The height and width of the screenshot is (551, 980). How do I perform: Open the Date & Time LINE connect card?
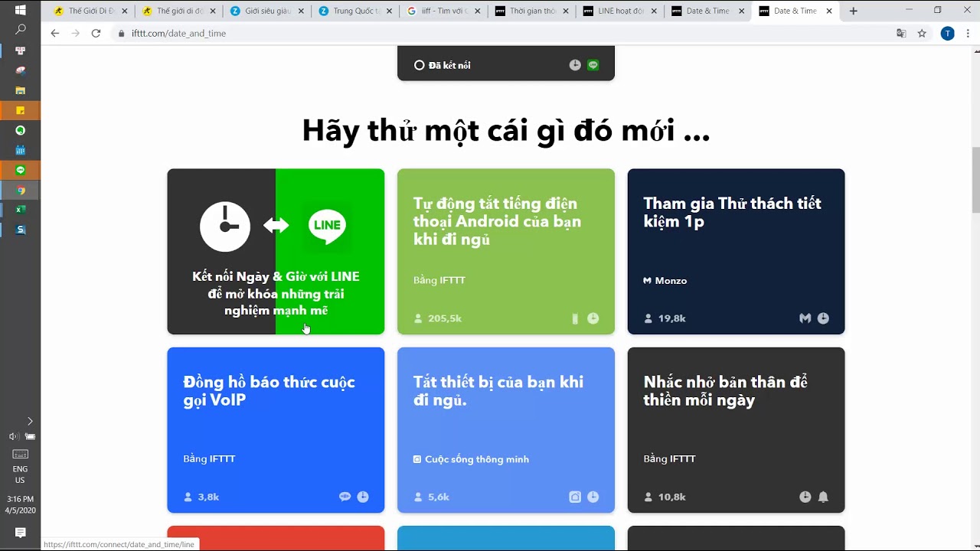(x=276, y=251)
